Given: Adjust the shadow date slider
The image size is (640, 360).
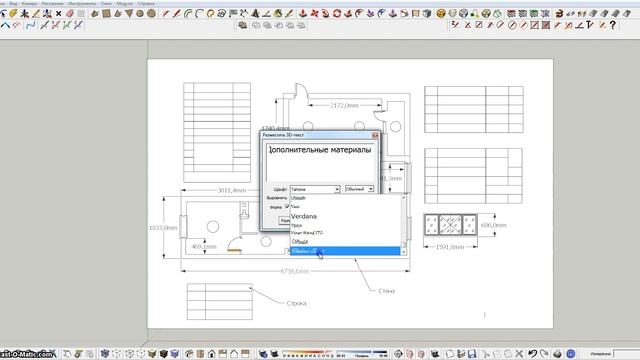Looking at the screenshot, I should click(307, 353).
